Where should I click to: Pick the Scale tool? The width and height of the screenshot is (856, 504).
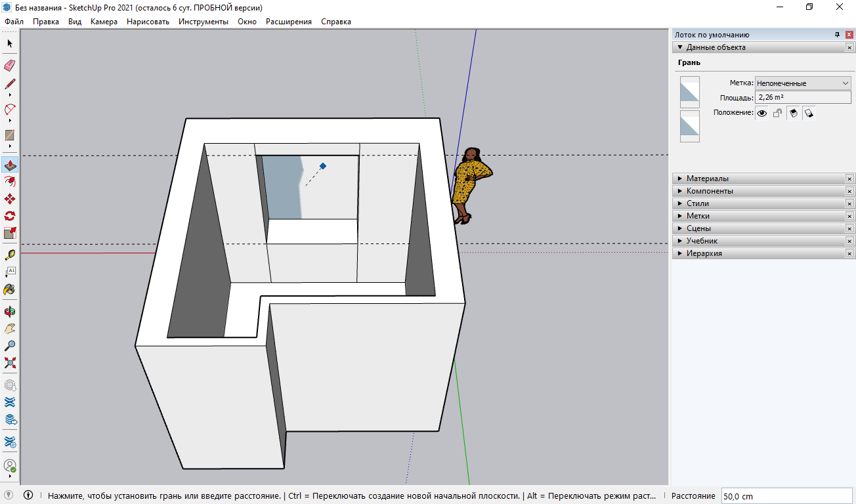pos(10,233)
